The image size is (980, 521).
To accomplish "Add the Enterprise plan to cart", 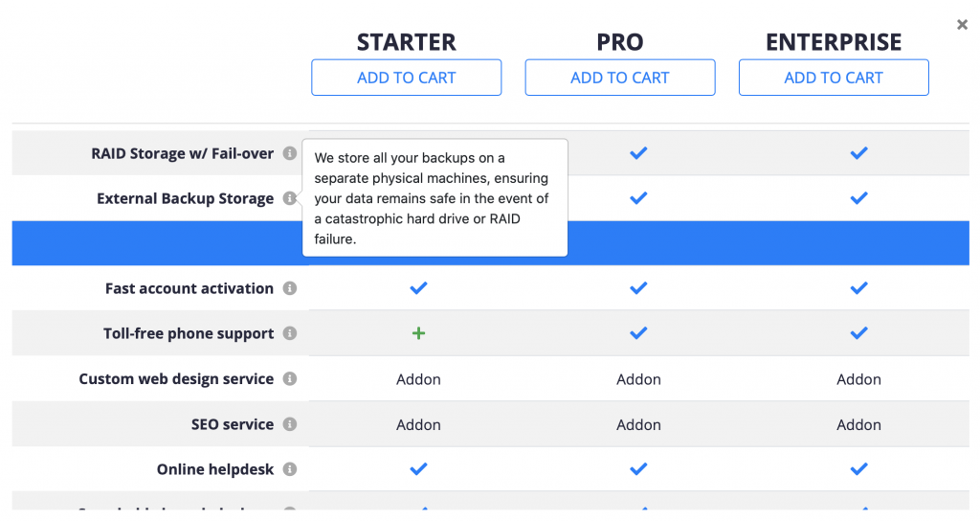I will point(833,78).
